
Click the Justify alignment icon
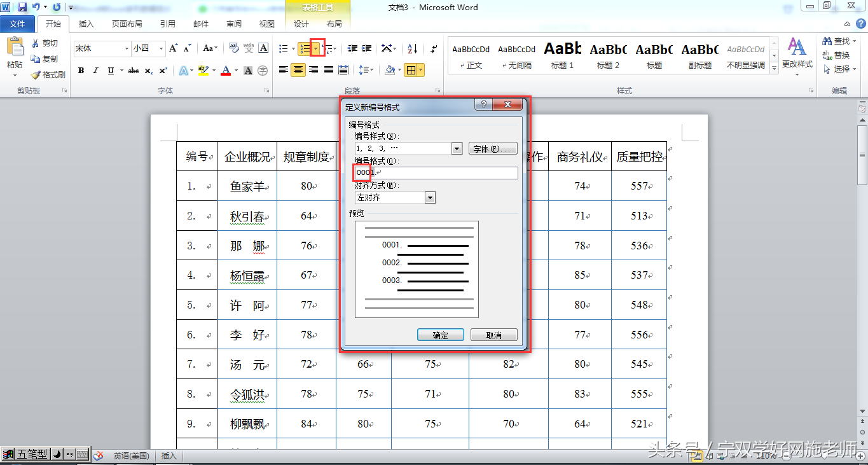pyautogui.click(x=329, y=70)
